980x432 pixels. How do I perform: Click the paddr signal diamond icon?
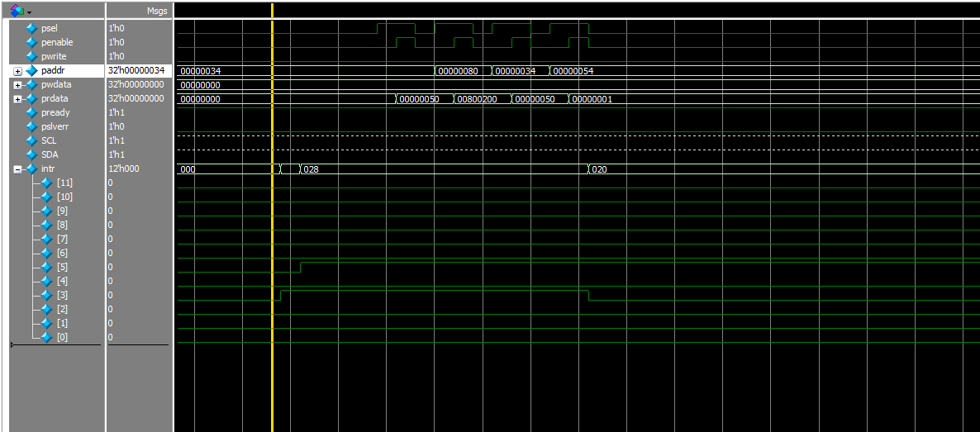[x=32, y=71]
